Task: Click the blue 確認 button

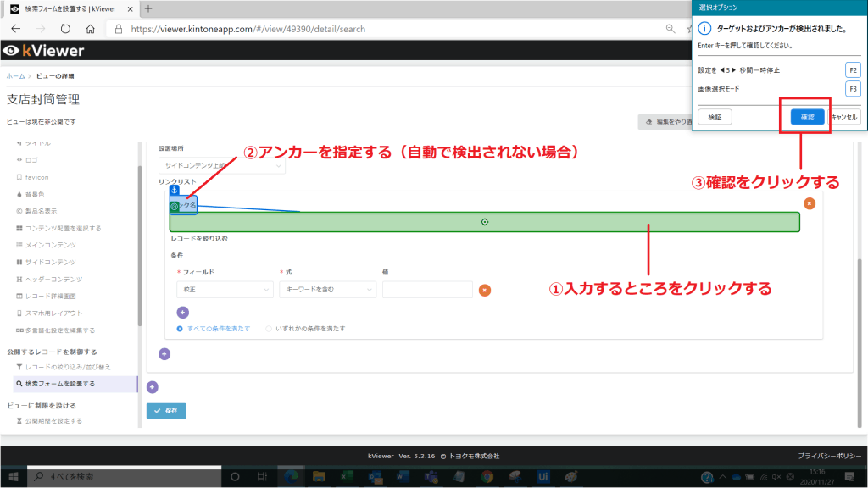Action: (806, 117)
